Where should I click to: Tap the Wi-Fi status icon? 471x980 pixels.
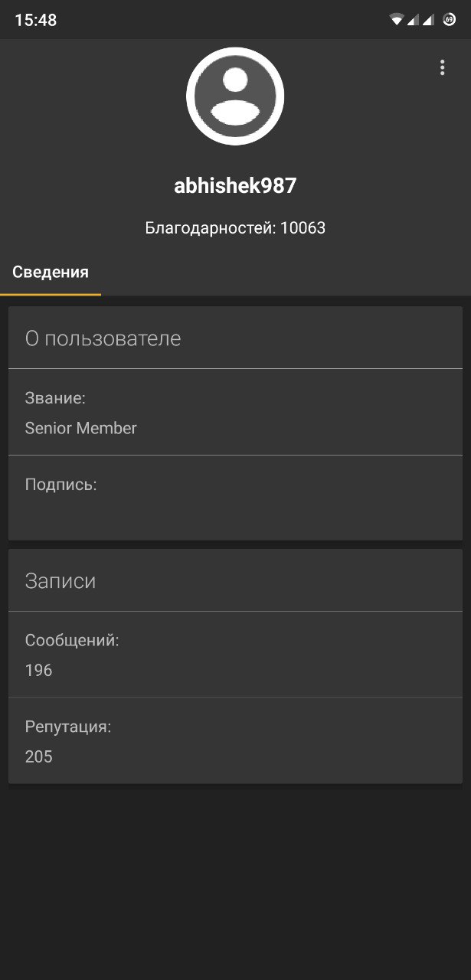pyautogui.click(x=396, y=20)
